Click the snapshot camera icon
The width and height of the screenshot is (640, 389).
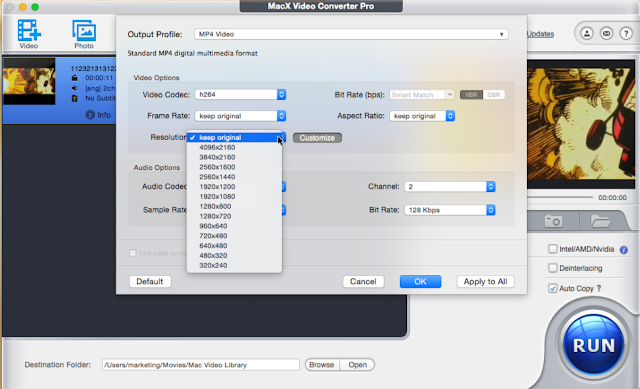point(553,221)
